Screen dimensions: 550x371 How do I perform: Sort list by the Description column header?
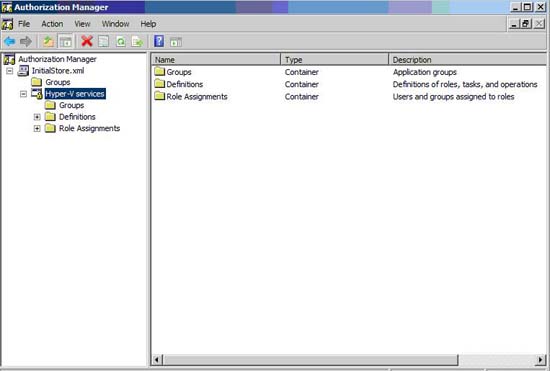tap(468, 60)
